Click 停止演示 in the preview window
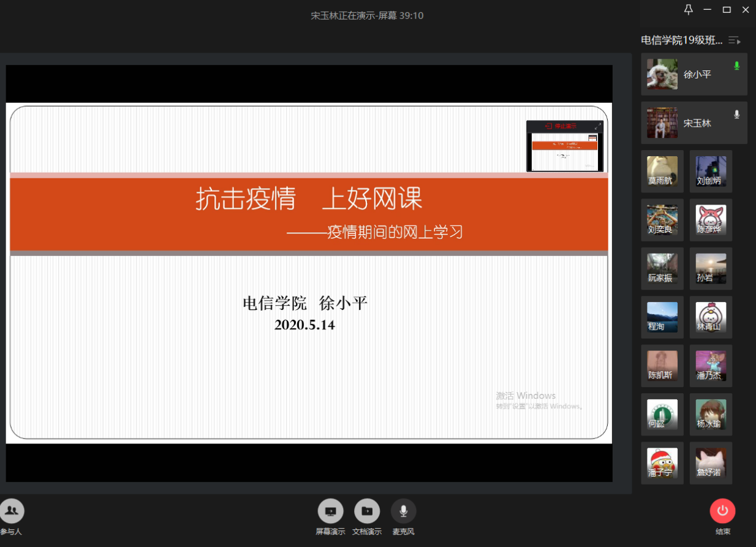This screenshot has height=547, width=756. pos(561,126)
